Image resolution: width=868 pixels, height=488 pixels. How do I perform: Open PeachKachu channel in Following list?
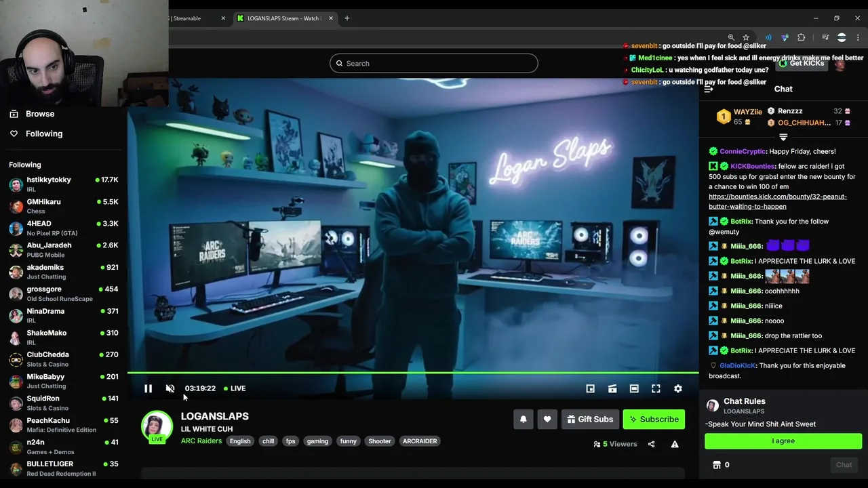(x=64, y=424)
